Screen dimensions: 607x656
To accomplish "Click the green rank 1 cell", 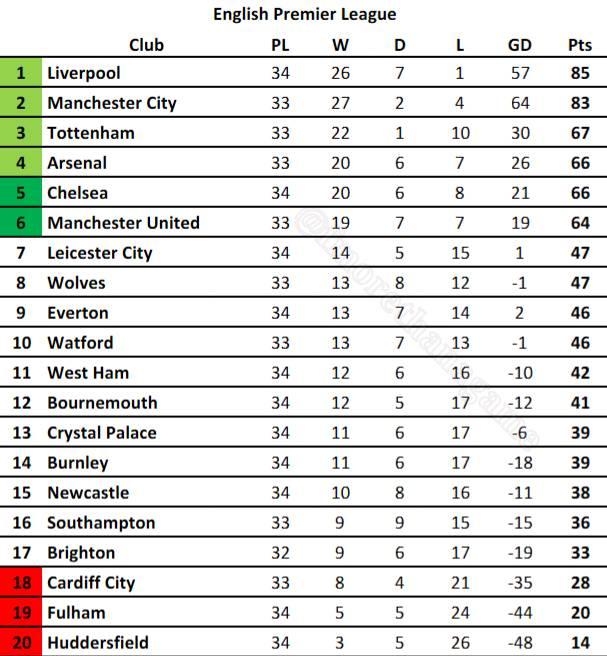I will coord(21,73).
